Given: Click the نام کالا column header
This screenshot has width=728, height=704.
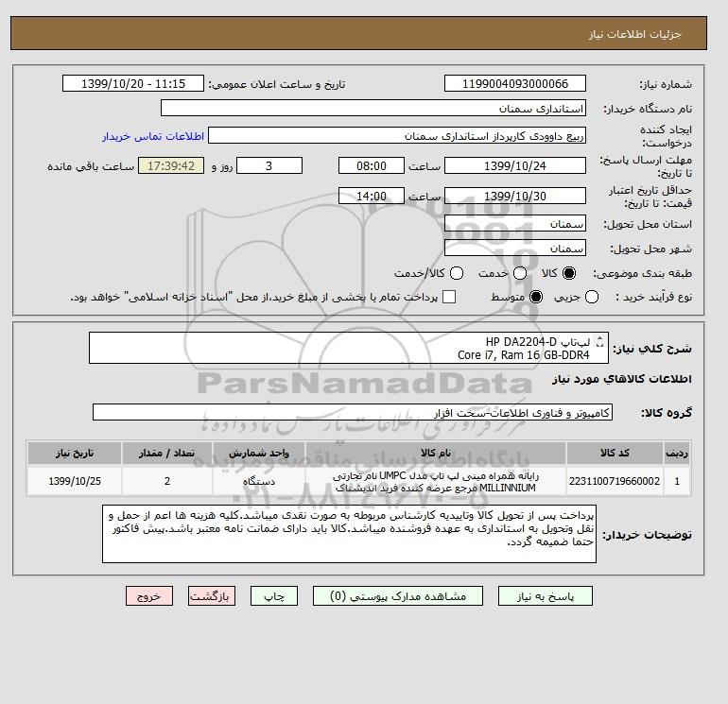Looking at the screenshot, I should coord(436,453).
